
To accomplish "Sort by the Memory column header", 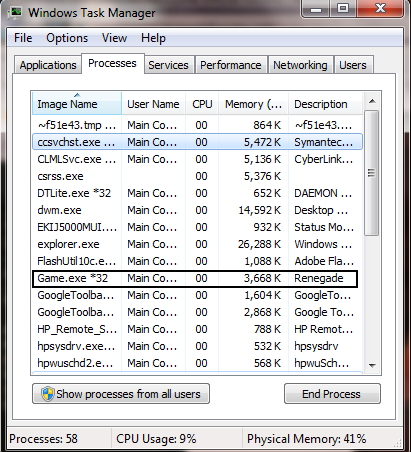I will [x=253, y=104].
